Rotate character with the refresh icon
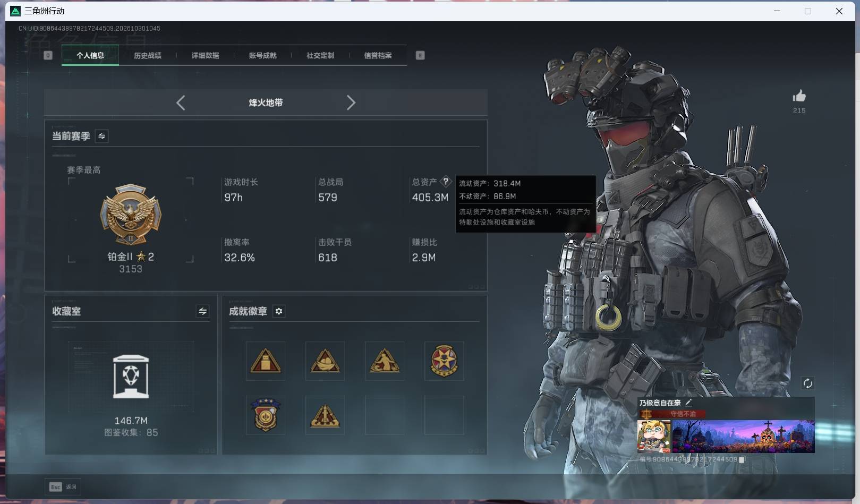Viewport: 860px width, 504px height. (807, 383)
